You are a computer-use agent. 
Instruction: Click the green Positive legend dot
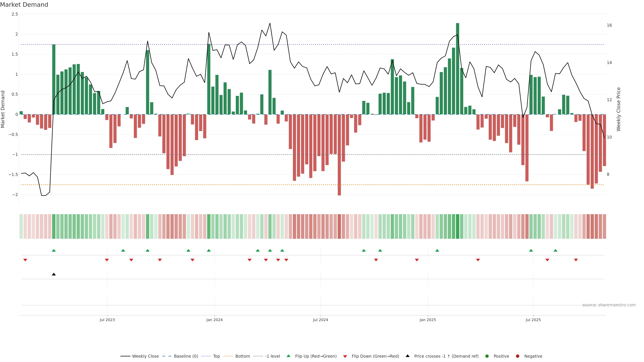[x=487, y=356]
